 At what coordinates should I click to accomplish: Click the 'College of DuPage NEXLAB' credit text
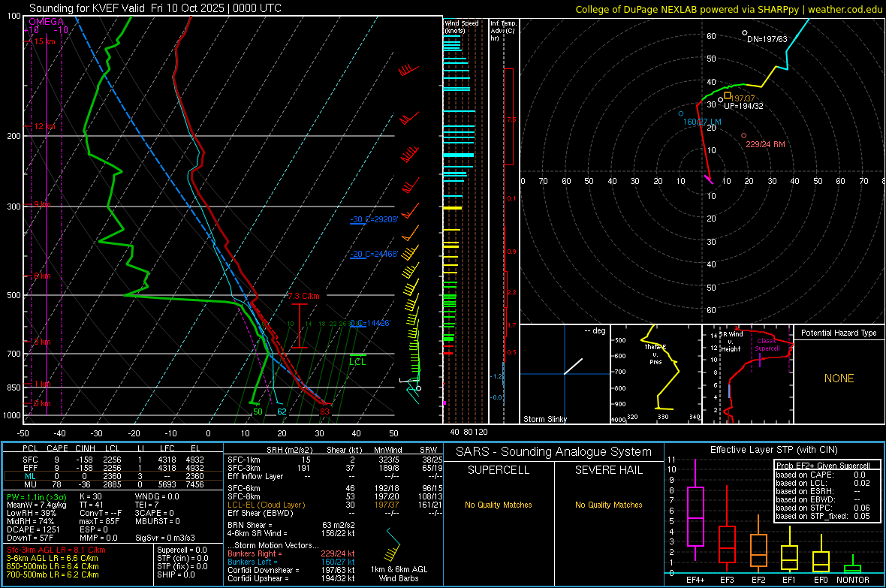(x=636, y=10)
